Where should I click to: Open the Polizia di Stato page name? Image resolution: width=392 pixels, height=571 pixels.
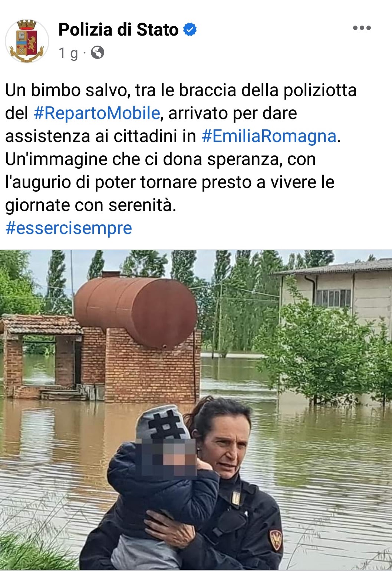pos(118,30)
